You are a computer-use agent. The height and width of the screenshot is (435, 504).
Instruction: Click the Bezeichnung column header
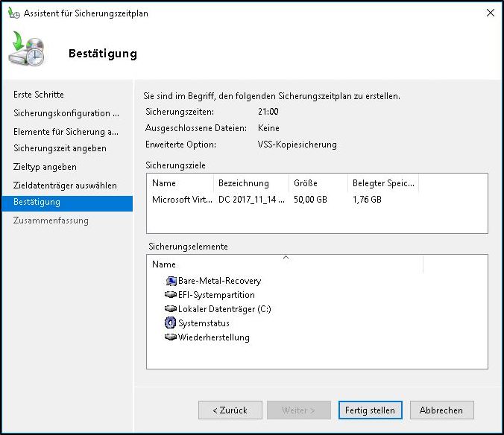coord(244,183)
